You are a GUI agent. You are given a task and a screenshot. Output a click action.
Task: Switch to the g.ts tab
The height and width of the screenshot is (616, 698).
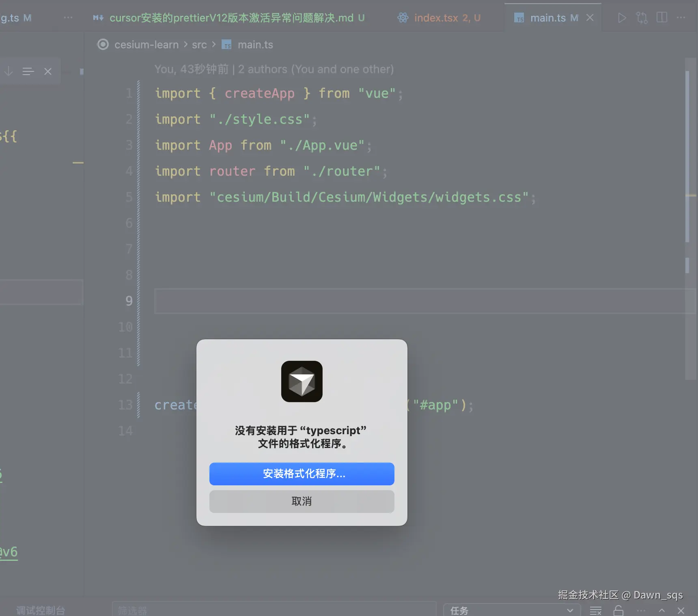coord(16,18)
